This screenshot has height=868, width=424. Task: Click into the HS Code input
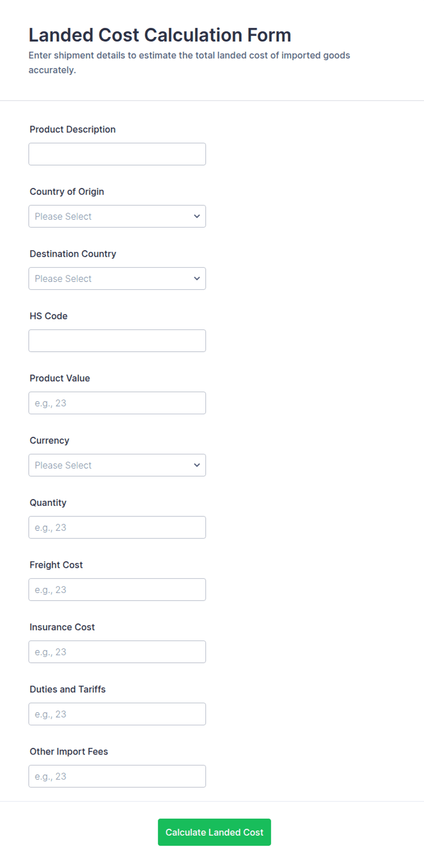pyautogui.click(x=117, y=341)
